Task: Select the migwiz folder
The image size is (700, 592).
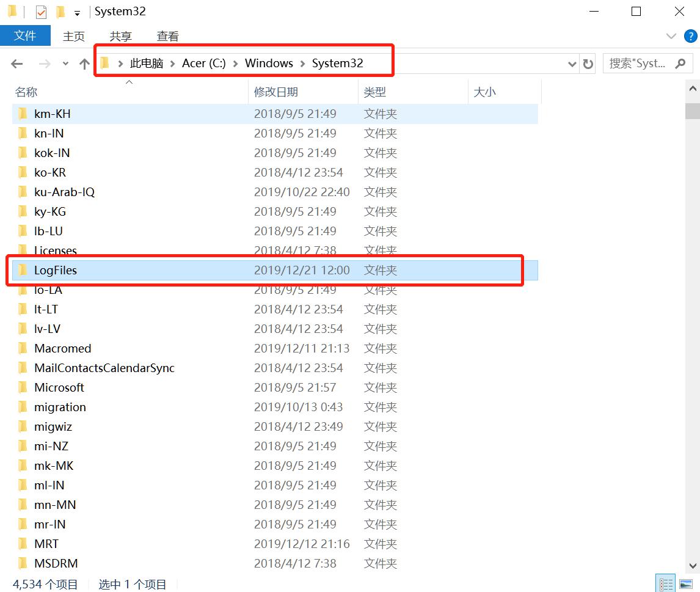Action: pos(275,427)
